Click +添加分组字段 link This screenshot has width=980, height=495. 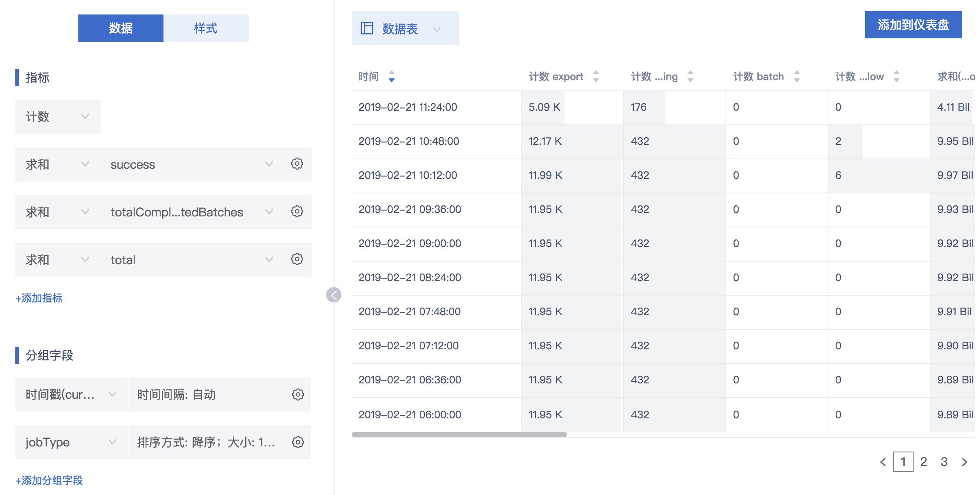49,481
